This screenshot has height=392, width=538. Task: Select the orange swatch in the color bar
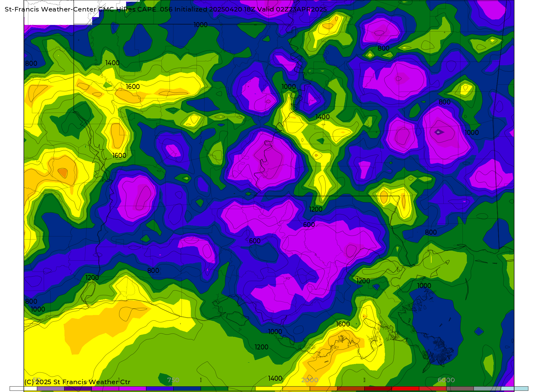[x=323, y=389]
